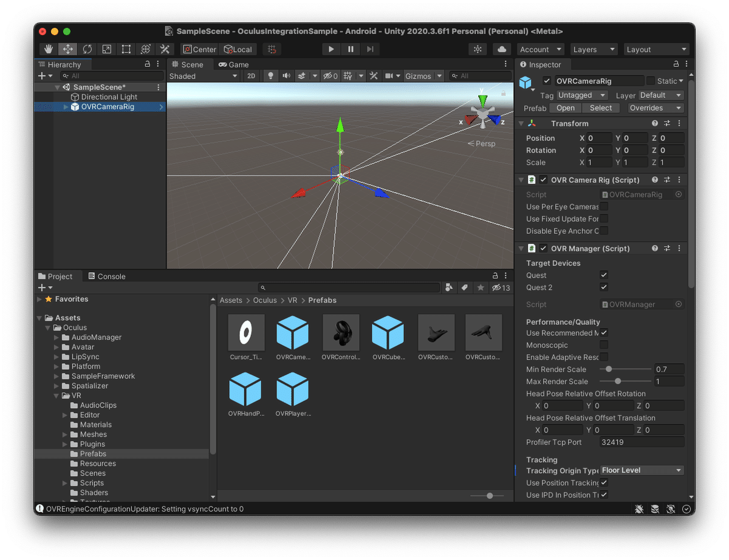Open Account dropdown
The width and height of the screenshot is (729, 560).
click(x=541, y=49)
